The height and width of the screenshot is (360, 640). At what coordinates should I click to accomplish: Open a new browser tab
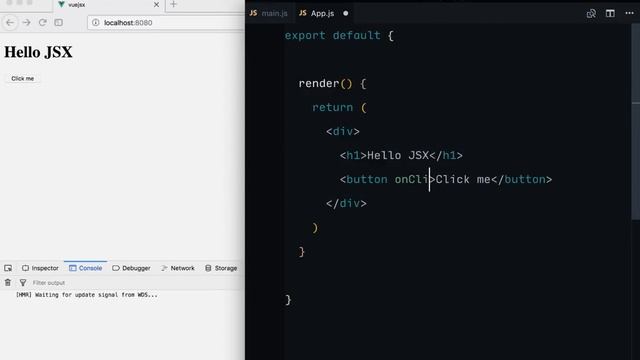pyautogui.click(x=173, y=4)
